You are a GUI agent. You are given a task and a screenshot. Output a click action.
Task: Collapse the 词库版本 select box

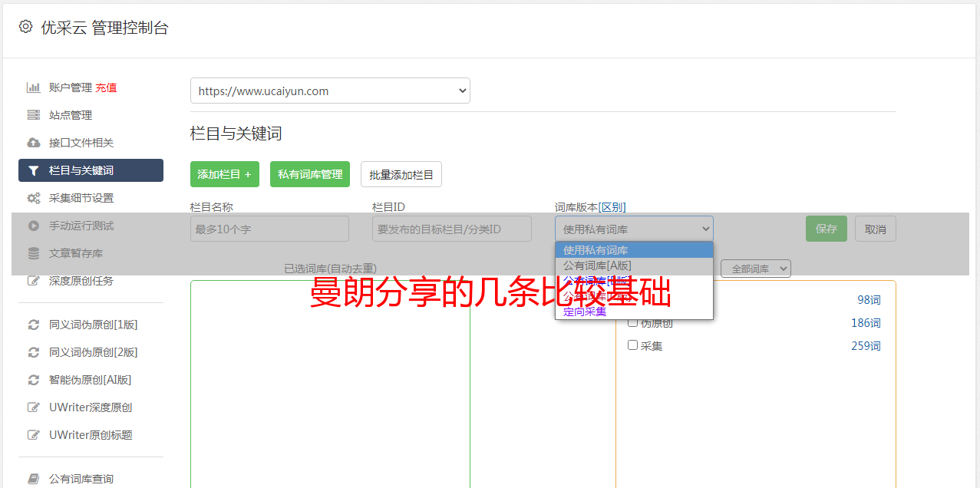tap(634, 229)
